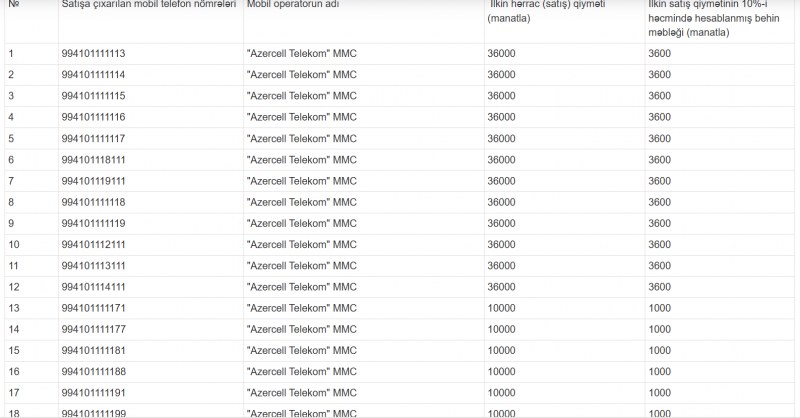Click the Satışa çıxarılan mobil telefon nömrələri header
This screenshot has height=418, width=800.
(149, 5)
